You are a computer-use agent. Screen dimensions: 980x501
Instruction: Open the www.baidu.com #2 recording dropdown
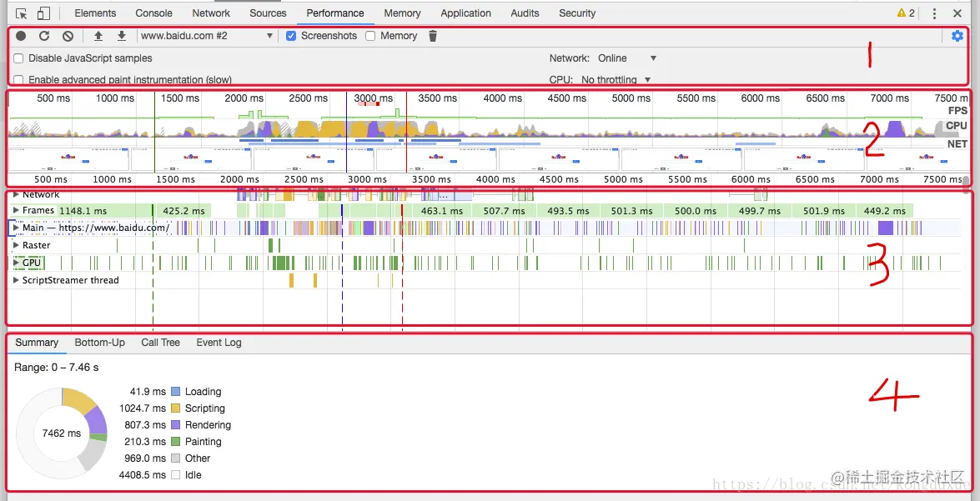206,36
